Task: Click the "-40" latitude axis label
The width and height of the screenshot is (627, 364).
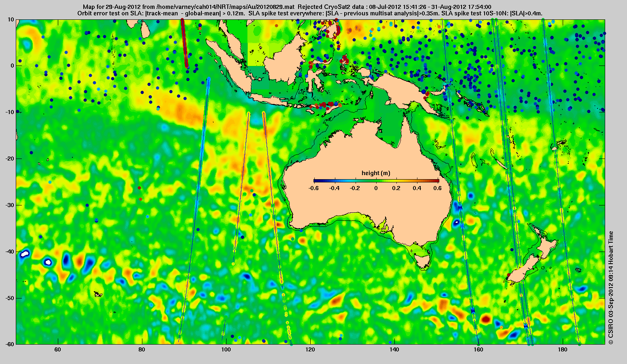Action: point(10,252)
